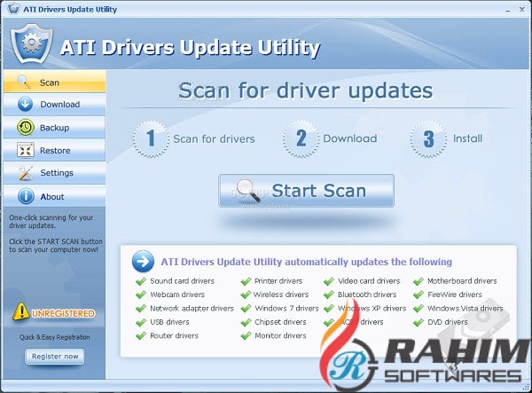532x393 pixels.
Task: Click the DVD drivers entry
Action: click(448, 322)
